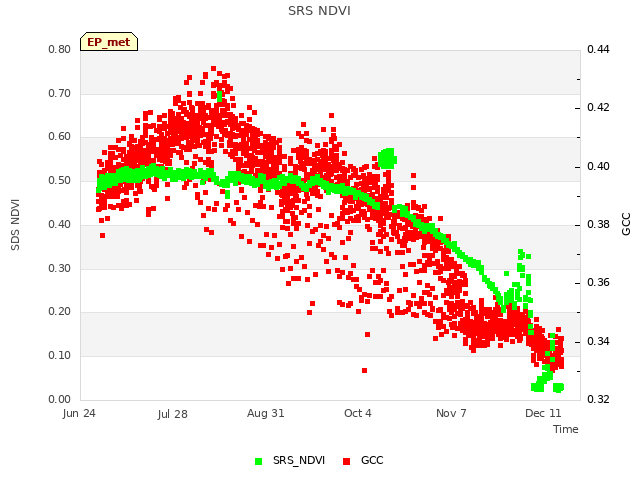Click the 0.60 left axis value

[60, 137]
